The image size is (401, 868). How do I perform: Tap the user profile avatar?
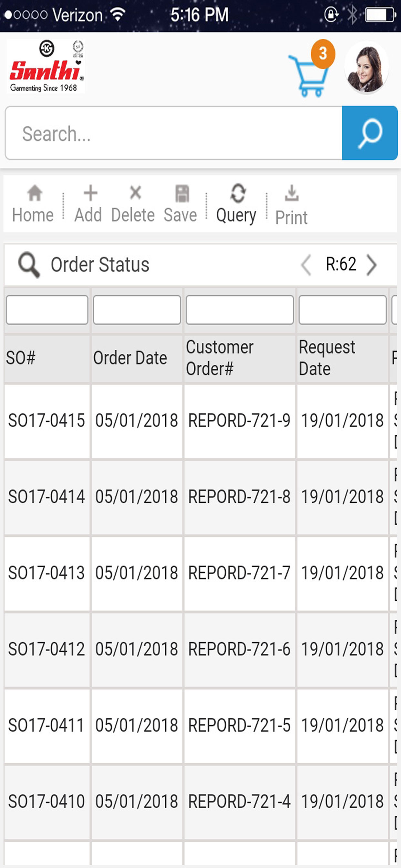point(366,67)
